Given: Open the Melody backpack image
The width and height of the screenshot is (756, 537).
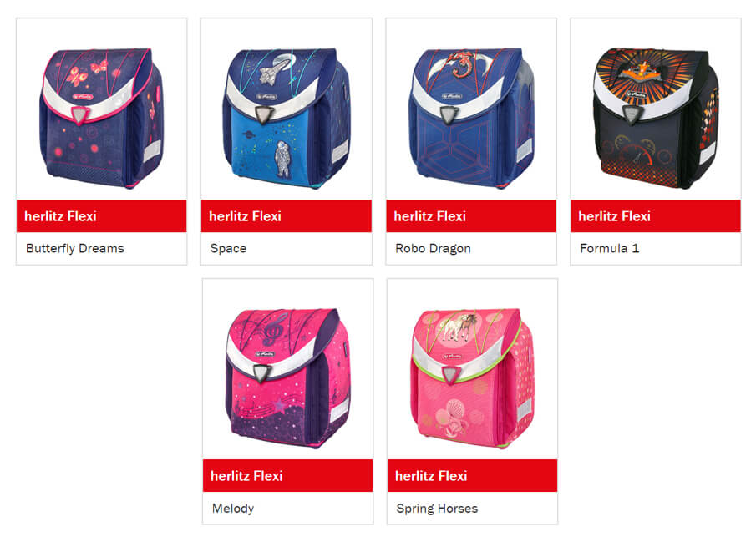Looking at the screenshot, I should (288, 378).
